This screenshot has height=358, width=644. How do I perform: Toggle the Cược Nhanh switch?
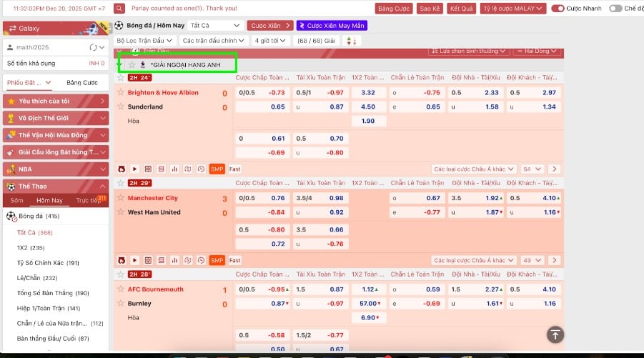click(558, 8)
